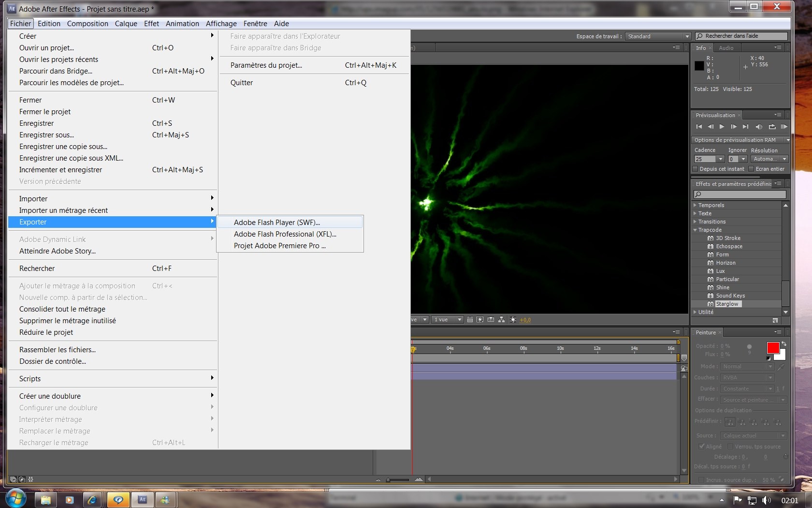Screen dimensions: 812x508
Task: Step back one frame in preview controls
Action: click(x=710, y=127)
